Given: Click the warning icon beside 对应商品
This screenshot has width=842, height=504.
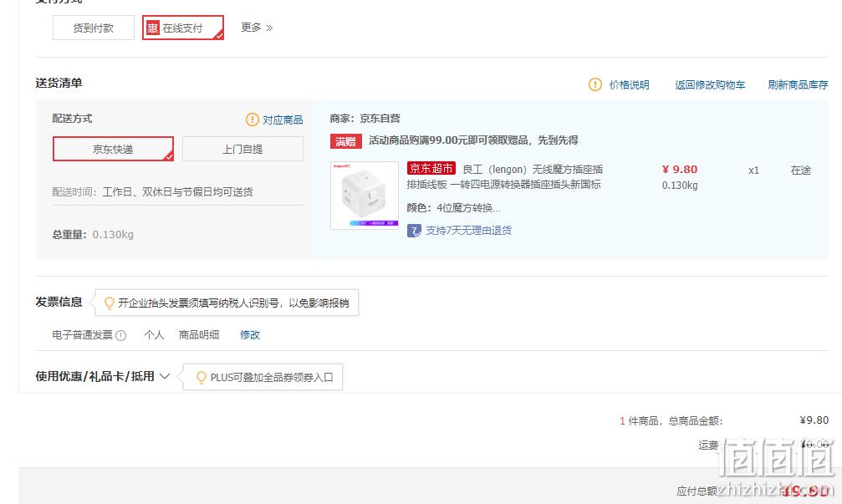Looking at the screenshot, I should point(253,120).
